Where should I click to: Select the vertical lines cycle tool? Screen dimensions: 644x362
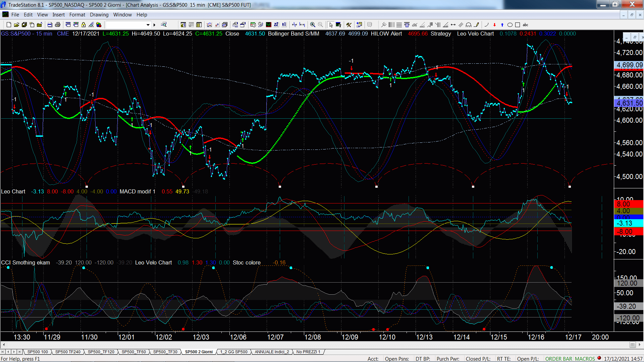coord(391,25)
